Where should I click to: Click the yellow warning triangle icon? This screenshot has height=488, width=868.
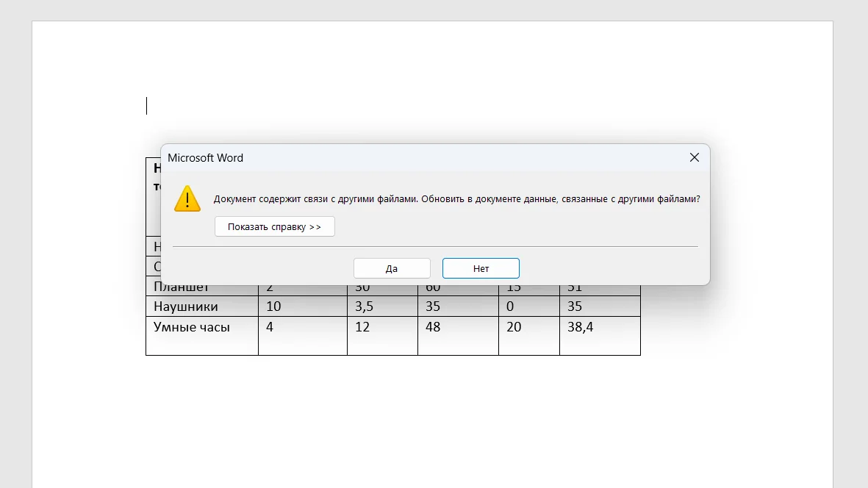pos(187,199)
